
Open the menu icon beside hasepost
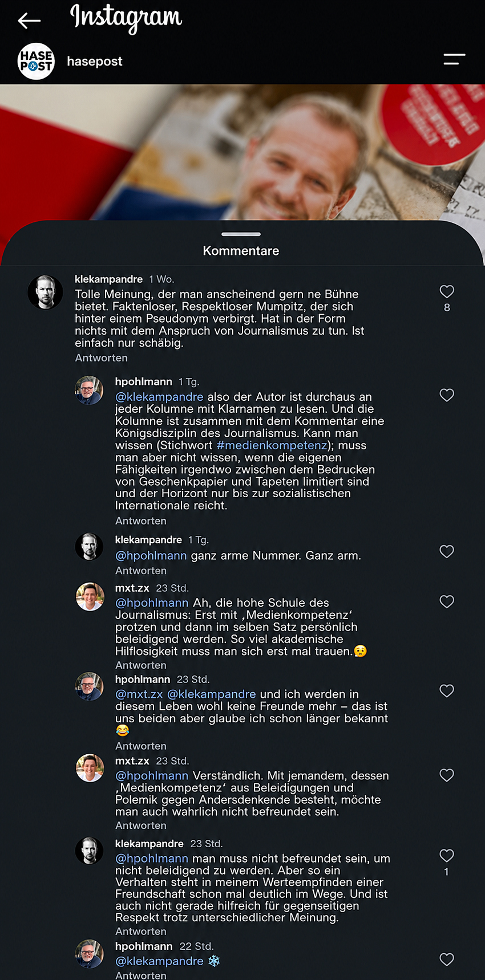click(454, 59)
